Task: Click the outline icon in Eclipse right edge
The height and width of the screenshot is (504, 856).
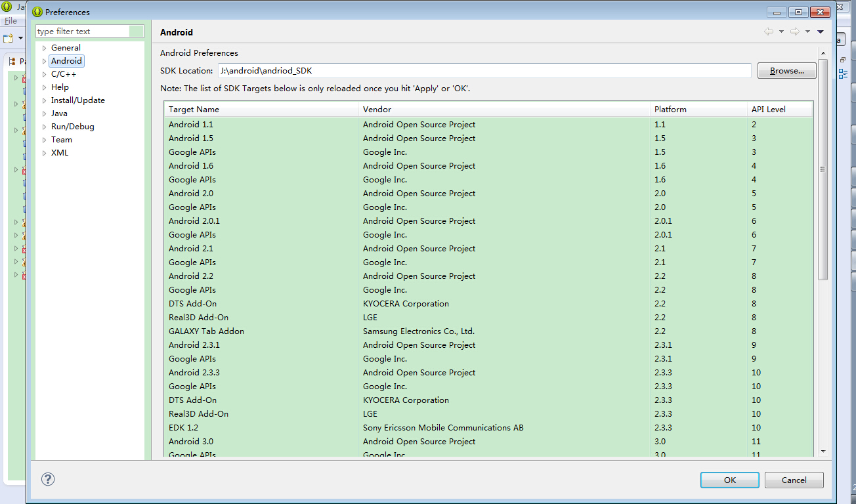Action: coord(843,73)
